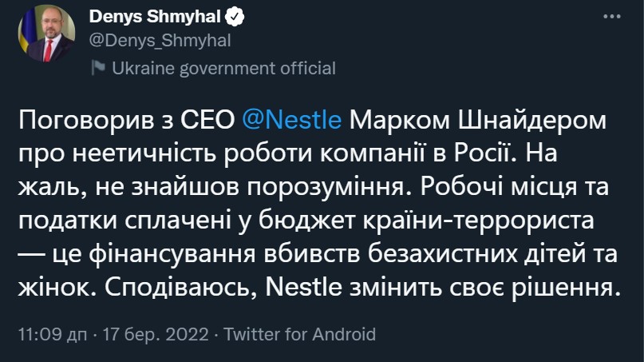This screenshot has width=644, height=362.
Task: Click the word СЕО in first line
Action: pyautogui.click(x=207, y=120)
